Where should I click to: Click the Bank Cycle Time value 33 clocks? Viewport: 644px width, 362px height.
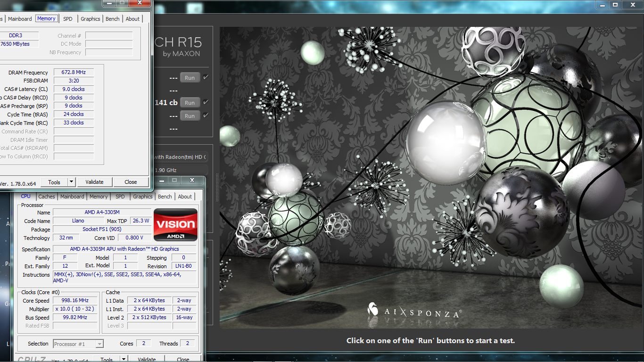(x=74, y=123)
